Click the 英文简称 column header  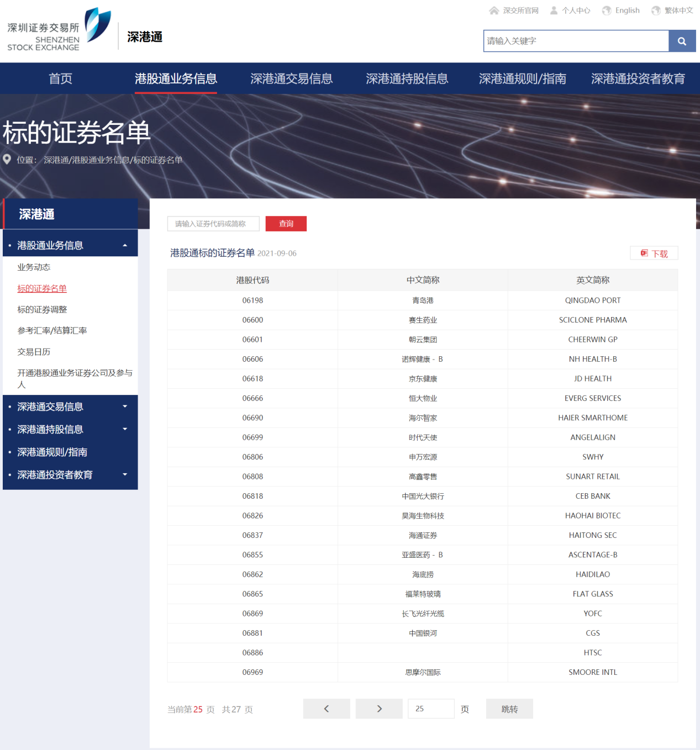click(593, 280)
